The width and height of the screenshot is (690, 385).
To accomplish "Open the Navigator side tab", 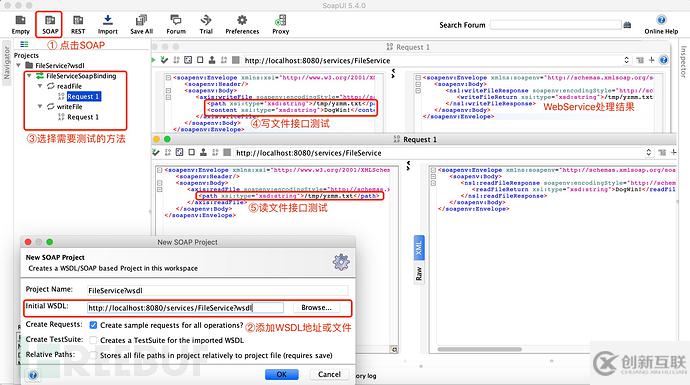I will [6, 63].
